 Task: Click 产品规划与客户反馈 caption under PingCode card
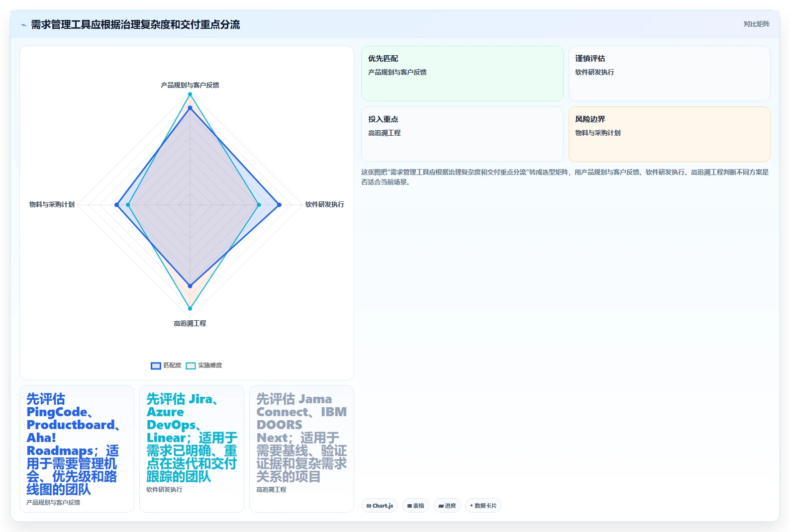[53, 503]
